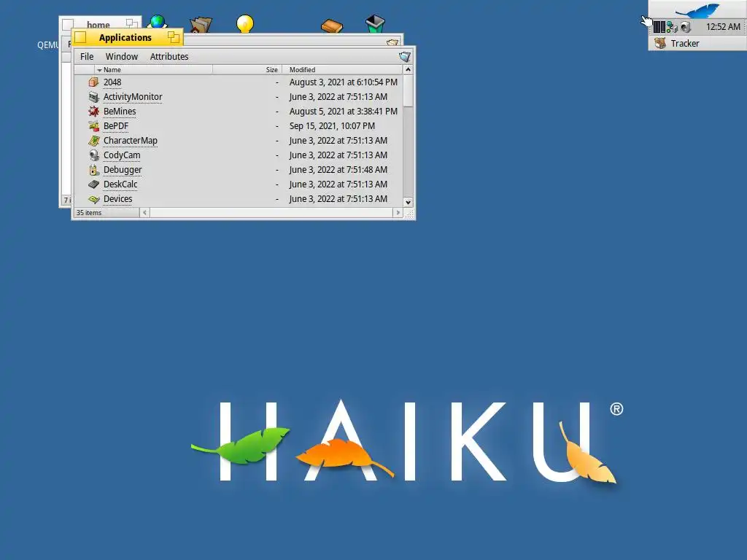Select the Devices file name
This screenshot has height=560, width=747.
point(117,199)
